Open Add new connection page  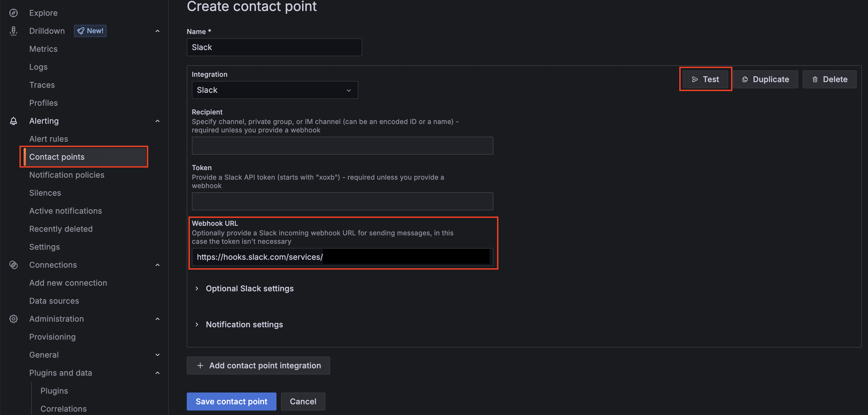[68, 283]
